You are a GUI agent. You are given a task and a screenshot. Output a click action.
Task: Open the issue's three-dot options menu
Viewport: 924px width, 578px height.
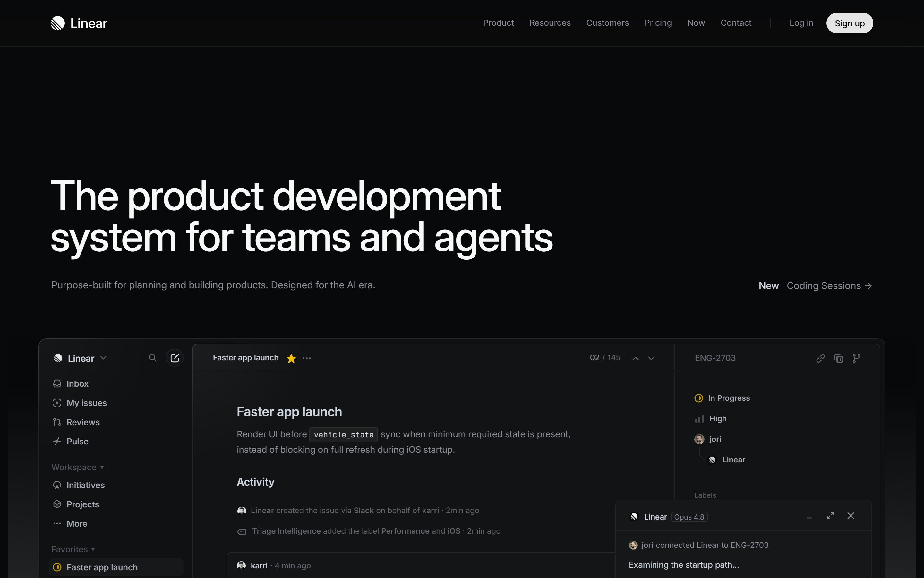click(307, 358)
